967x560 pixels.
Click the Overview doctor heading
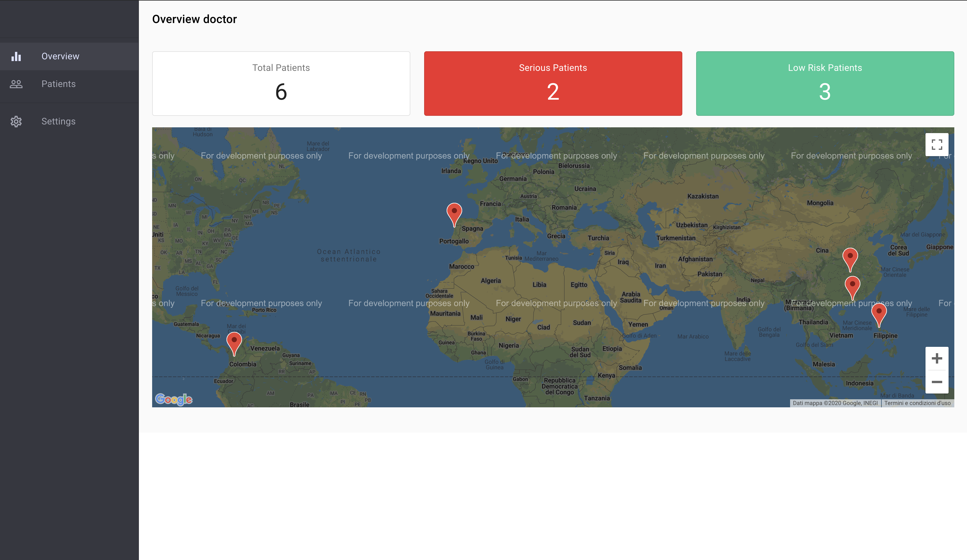coord(194,19)
